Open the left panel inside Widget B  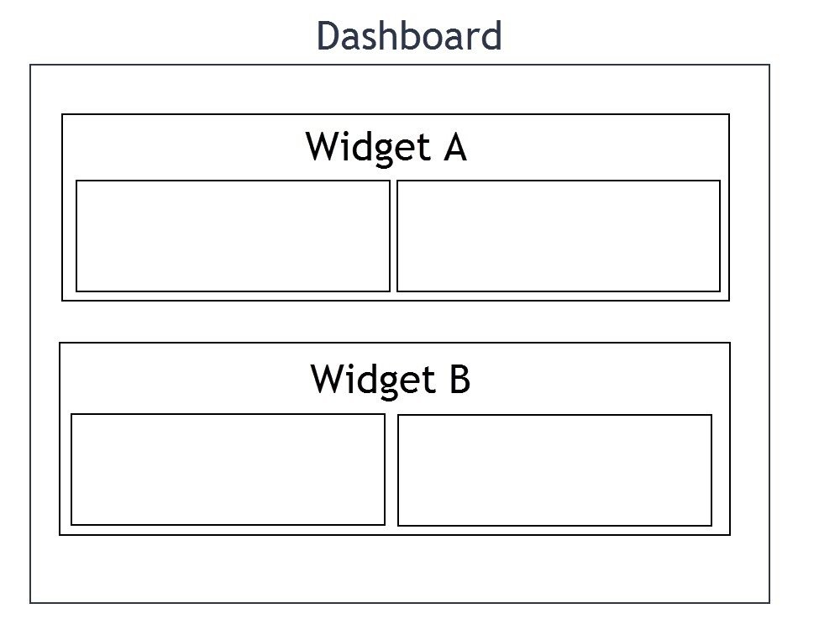[228, 469]
